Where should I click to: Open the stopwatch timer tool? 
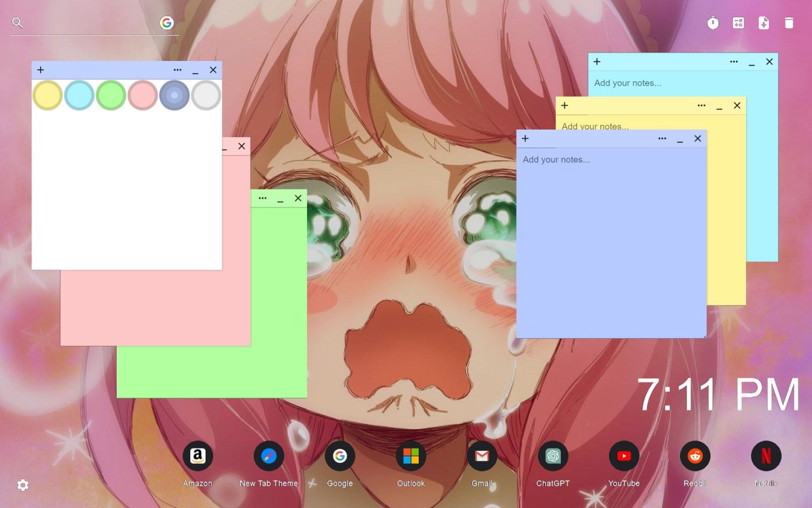pos(713,23)
